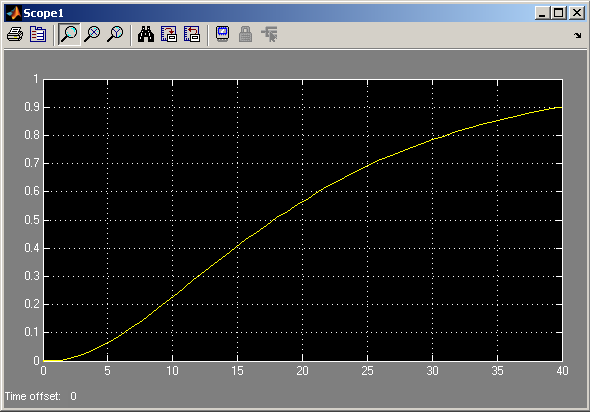
Task: Click x-axis label 35
Action: coord(497,371)
